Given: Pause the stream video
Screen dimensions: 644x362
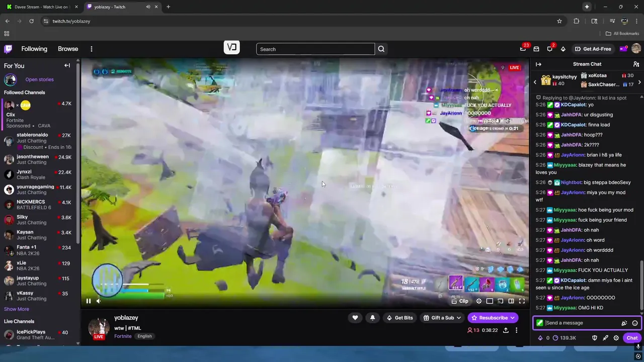Looking at the screenshot, I should 88,301.
